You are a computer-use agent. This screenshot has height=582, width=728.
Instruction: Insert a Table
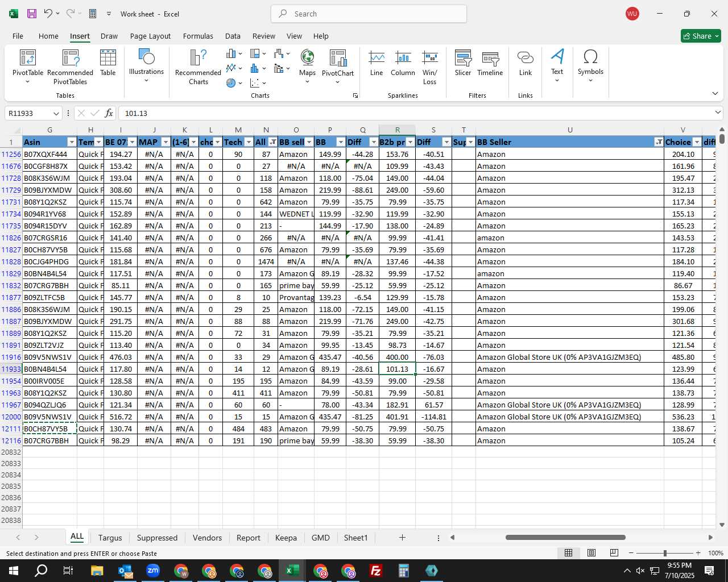click(108, 63)
